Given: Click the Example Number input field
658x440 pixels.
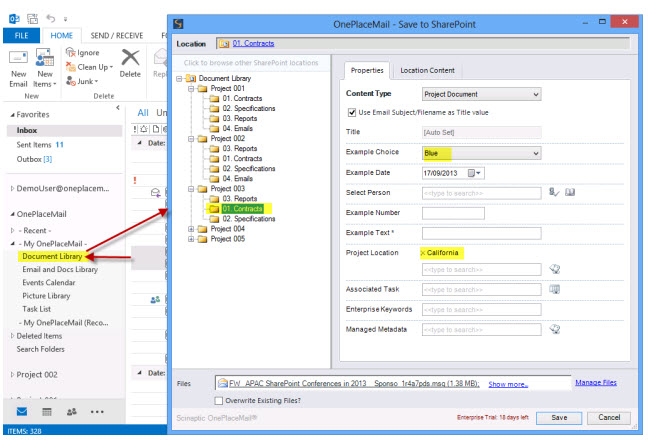Looking at the screenshot, I should pyautogui.click(x=453, y=213).
